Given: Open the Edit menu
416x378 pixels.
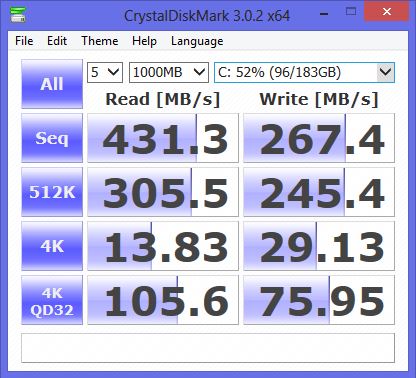Looking at the screenshot, I should click(57, 41).
